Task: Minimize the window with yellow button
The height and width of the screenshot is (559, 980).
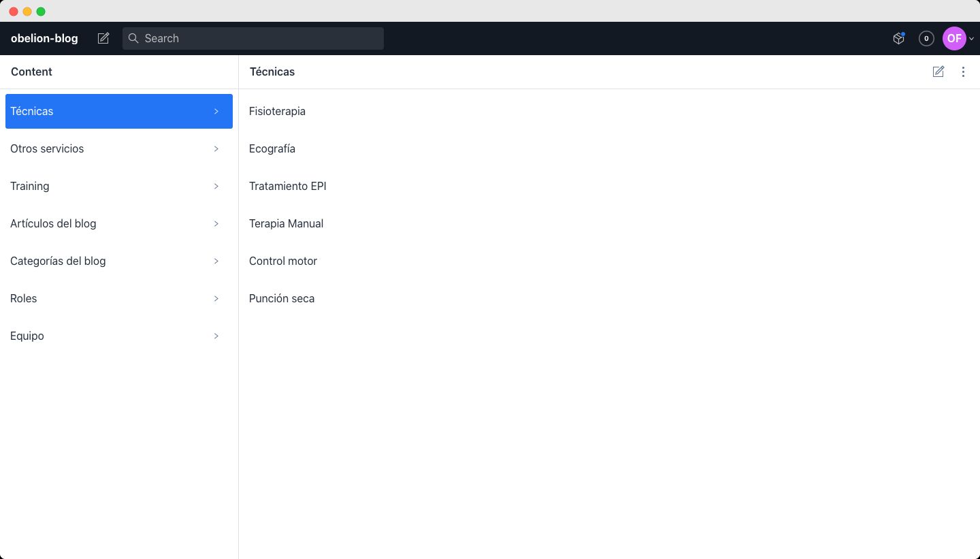Action: (x=27, y=12)
